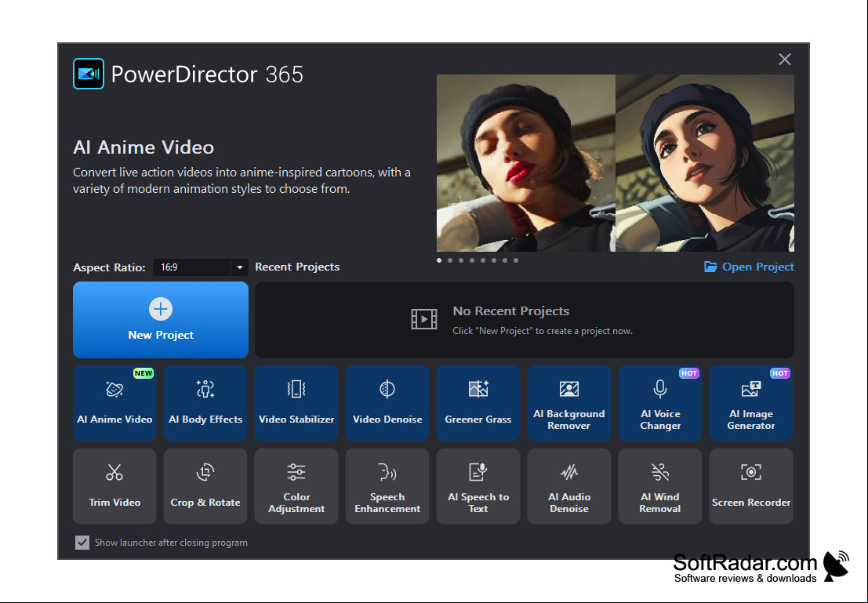868x603 pixels.
Task: Go to the second carousel slide dot
Action: pyautogui.click(x=450, y=260)
